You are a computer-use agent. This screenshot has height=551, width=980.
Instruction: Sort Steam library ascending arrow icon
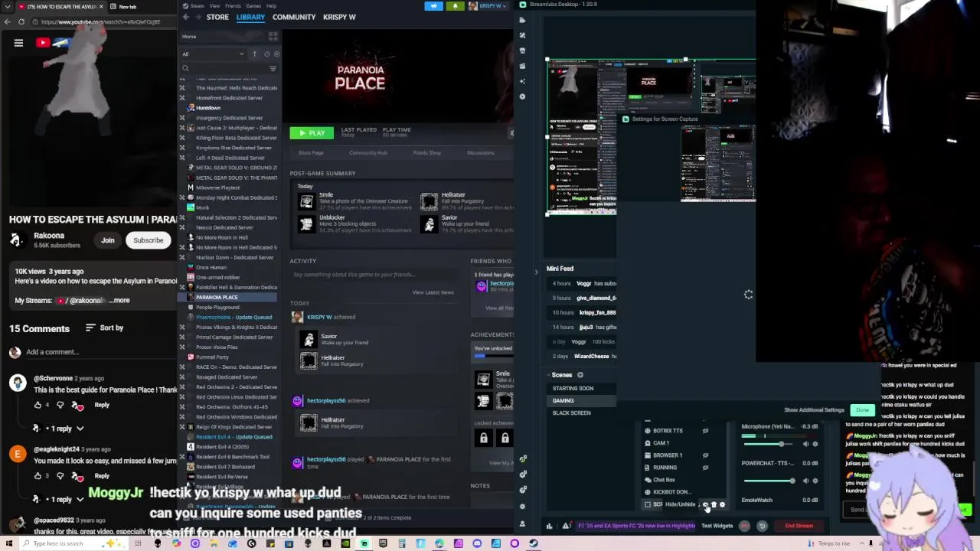click(x=255, y=54)
